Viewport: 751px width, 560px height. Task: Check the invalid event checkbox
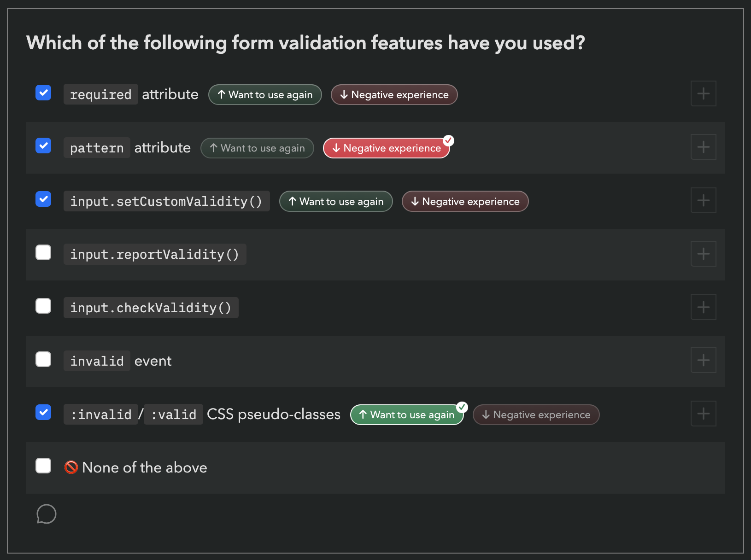pos(43,359)
